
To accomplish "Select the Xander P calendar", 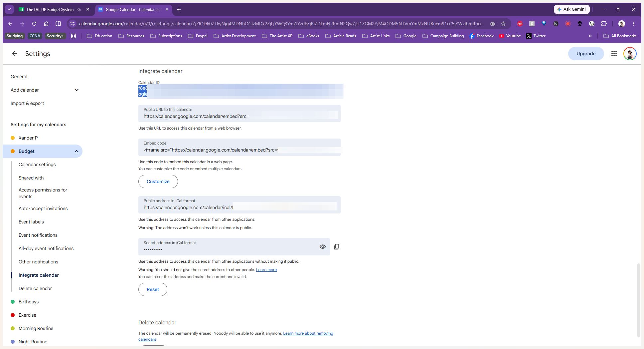I will (28, 138).
